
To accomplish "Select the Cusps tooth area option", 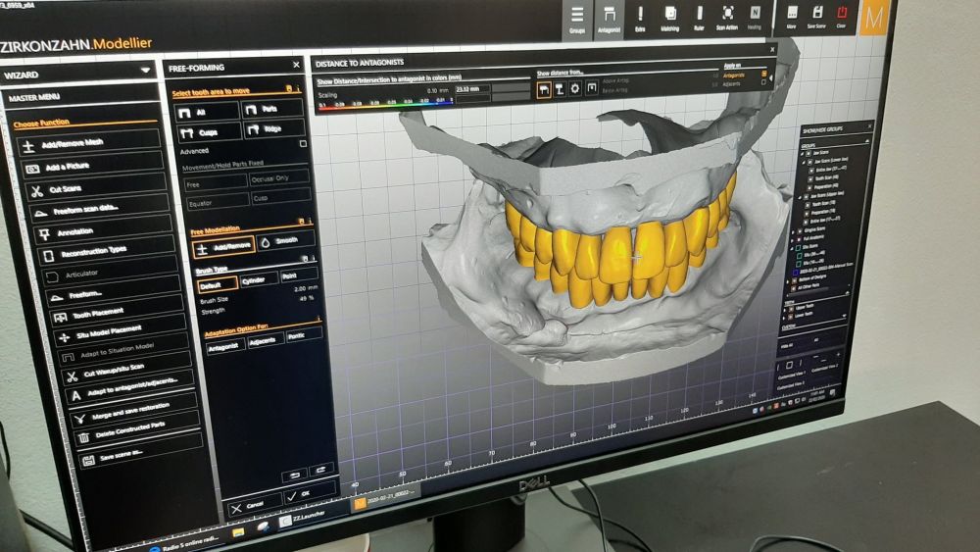I will click(210, 132).
